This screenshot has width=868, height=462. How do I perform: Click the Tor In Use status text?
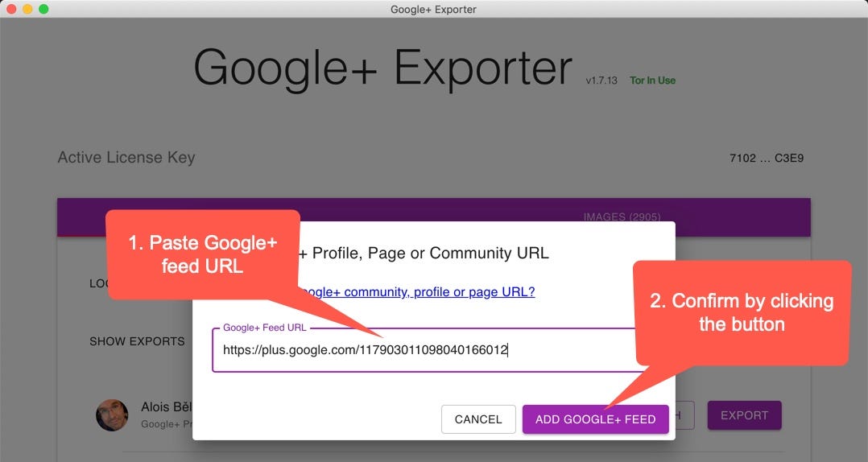[653, 80]
